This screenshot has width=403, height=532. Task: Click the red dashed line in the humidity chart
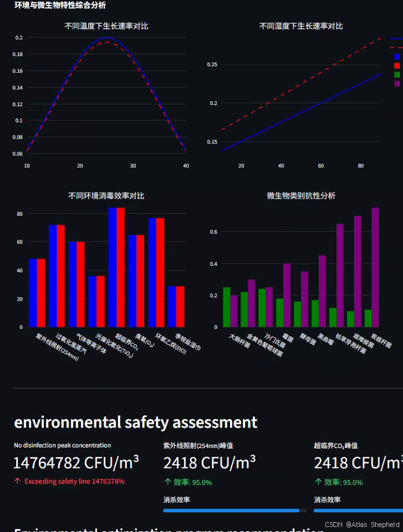(301, 84)
